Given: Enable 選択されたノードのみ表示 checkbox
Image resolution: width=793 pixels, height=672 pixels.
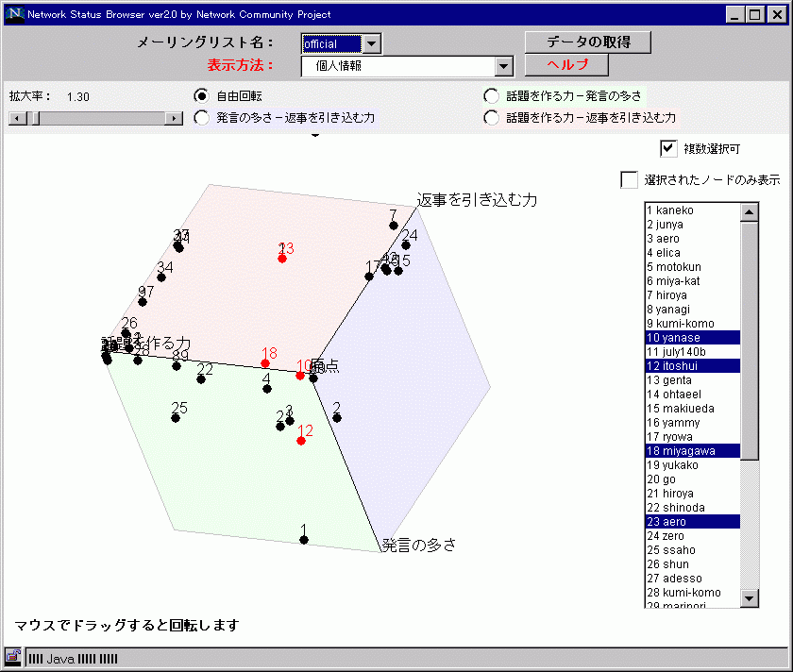Looking at the screenshot, I should pos(629,179).
